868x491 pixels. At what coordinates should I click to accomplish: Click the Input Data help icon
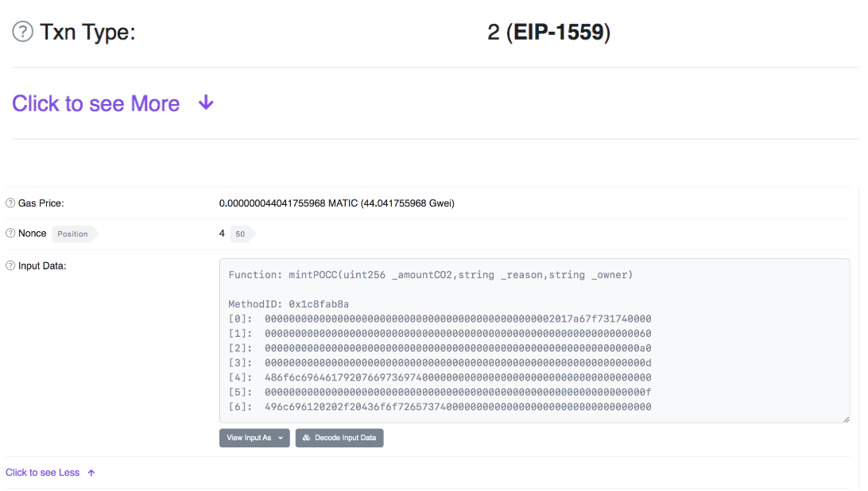pos(10,265)
